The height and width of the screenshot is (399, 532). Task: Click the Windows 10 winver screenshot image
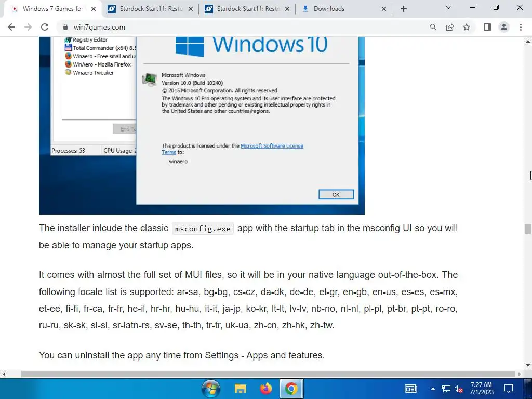pyautogui.click(x=202, y=126)
